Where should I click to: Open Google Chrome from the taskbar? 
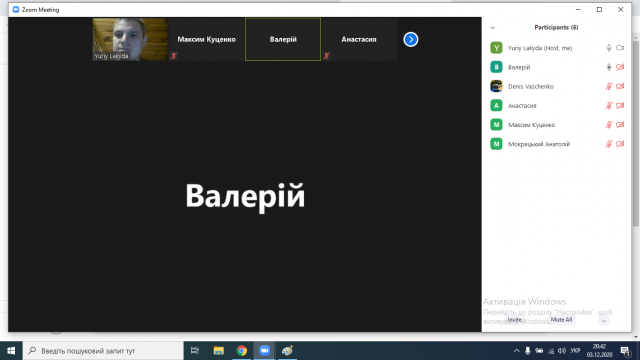[242, 351]
